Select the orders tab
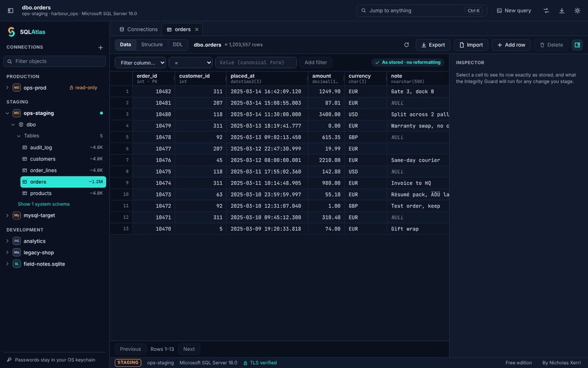588x368 pixels. 182,29
